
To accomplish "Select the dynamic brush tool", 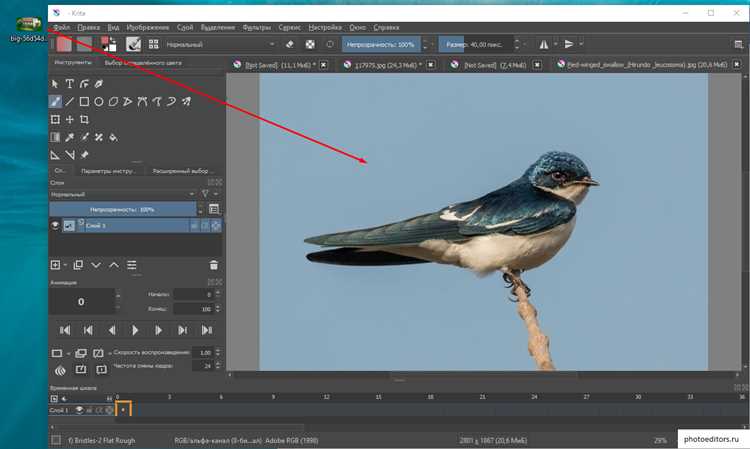I will pos(171,101).
